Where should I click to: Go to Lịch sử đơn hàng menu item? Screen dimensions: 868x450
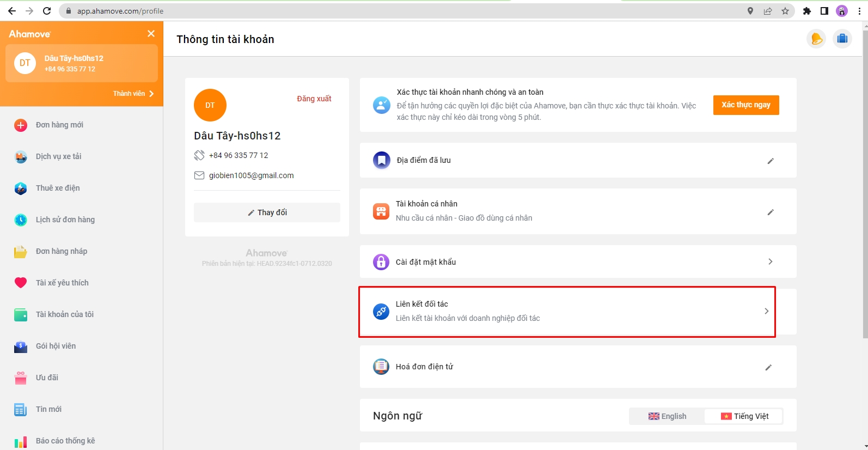coord(65,220)
